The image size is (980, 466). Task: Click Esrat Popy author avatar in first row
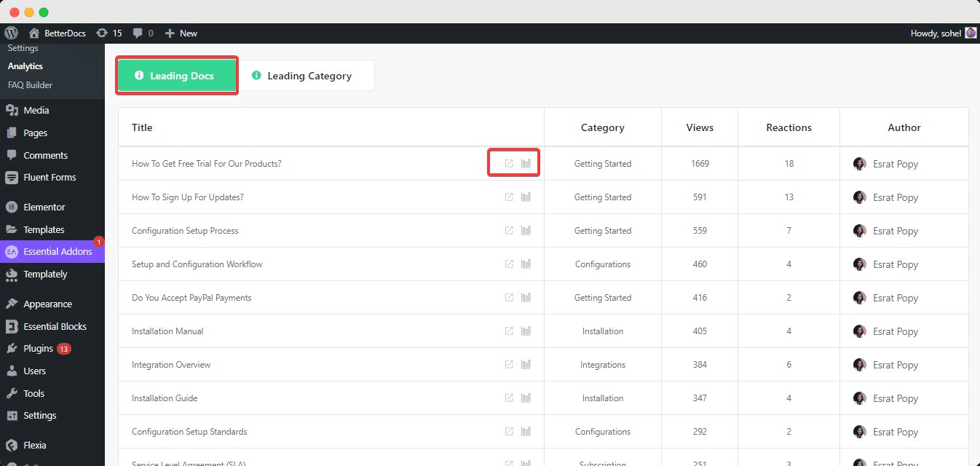(860, 164)
